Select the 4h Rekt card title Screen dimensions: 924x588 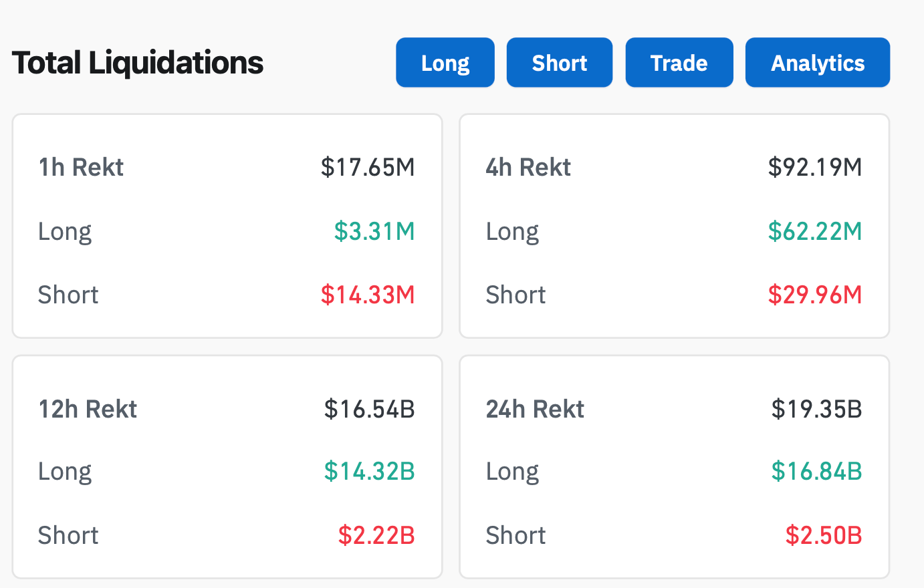[528, 167]
